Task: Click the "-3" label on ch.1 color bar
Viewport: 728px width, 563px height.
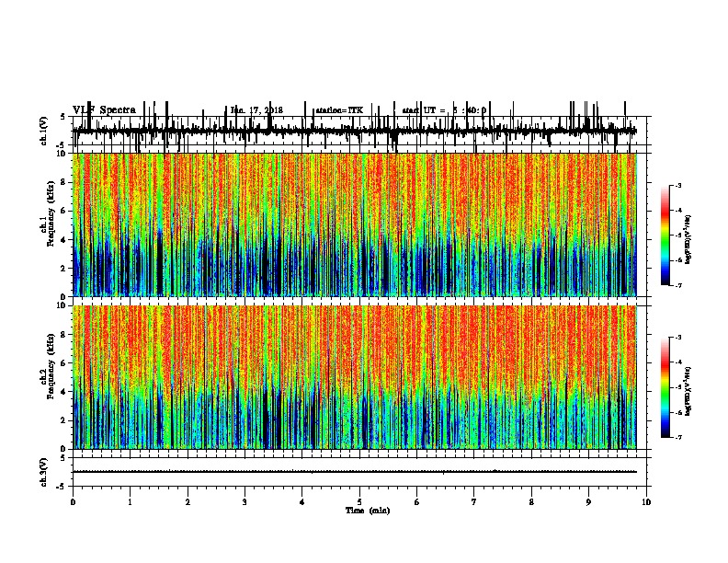Action: (x=677, y=185)
